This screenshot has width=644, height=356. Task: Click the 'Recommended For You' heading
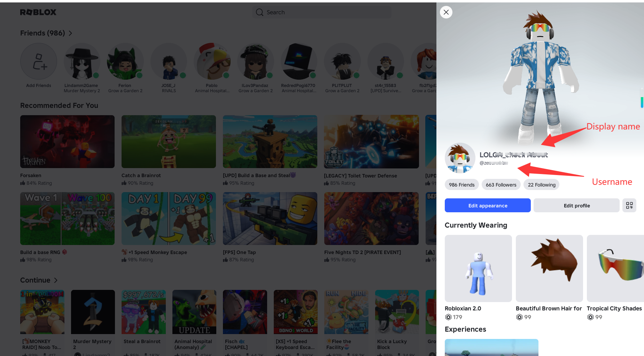coord(59,105)
